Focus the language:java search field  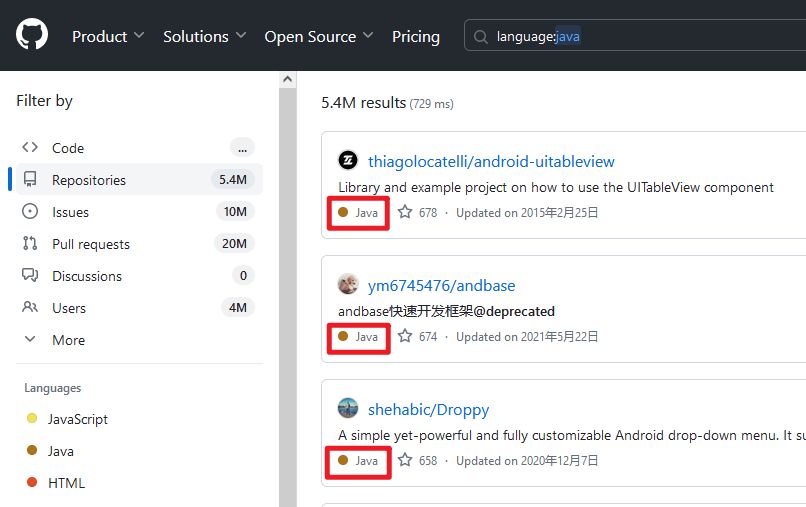coord(635,35)
